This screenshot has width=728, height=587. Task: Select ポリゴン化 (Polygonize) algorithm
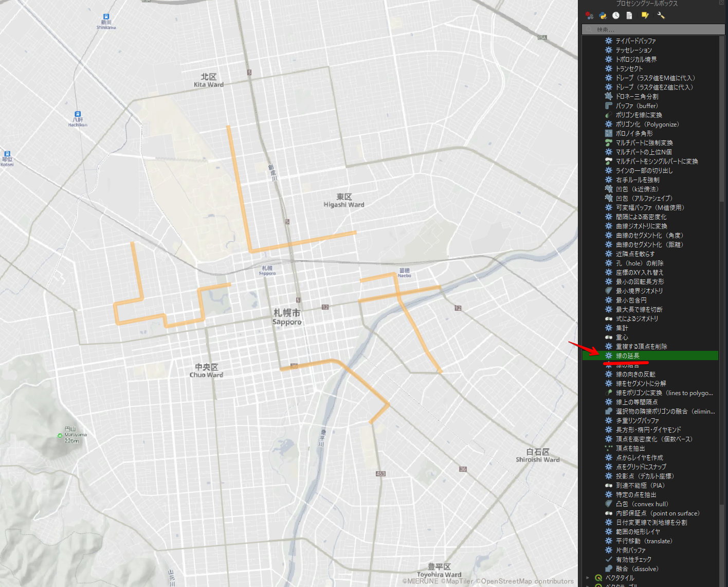[648, 124]
